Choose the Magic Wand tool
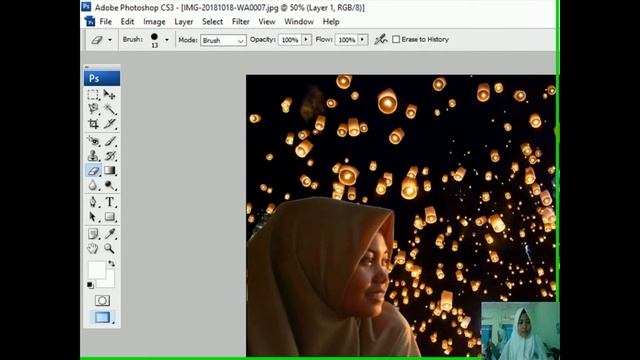Image resolution: width=640 pixels, height=360 pixels. click(109, 109)
